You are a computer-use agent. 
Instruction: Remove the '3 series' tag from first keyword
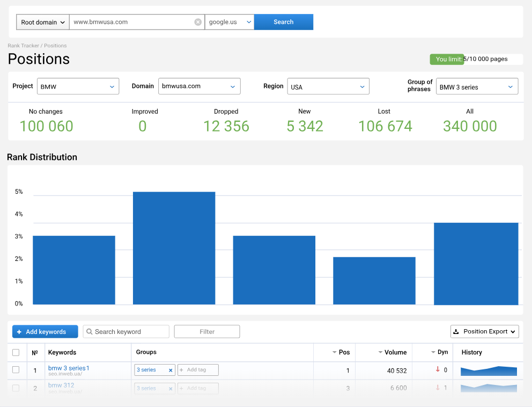(x=171, y=370)
